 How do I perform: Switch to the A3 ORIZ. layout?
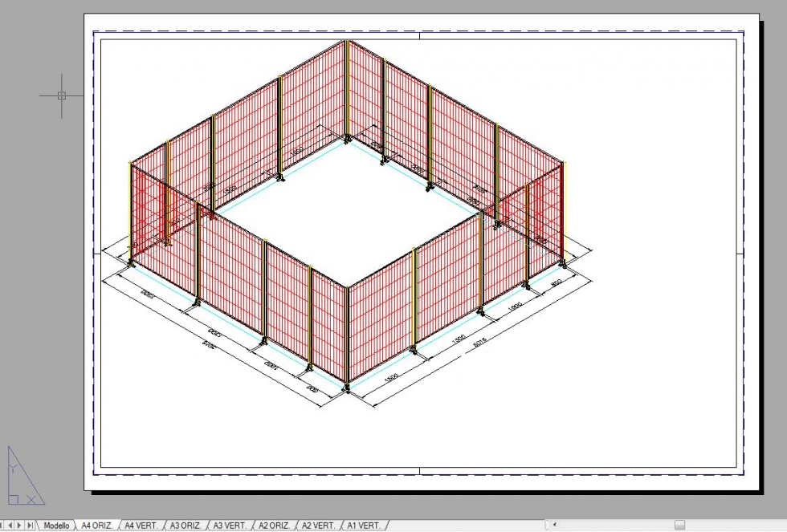point(186,526)
